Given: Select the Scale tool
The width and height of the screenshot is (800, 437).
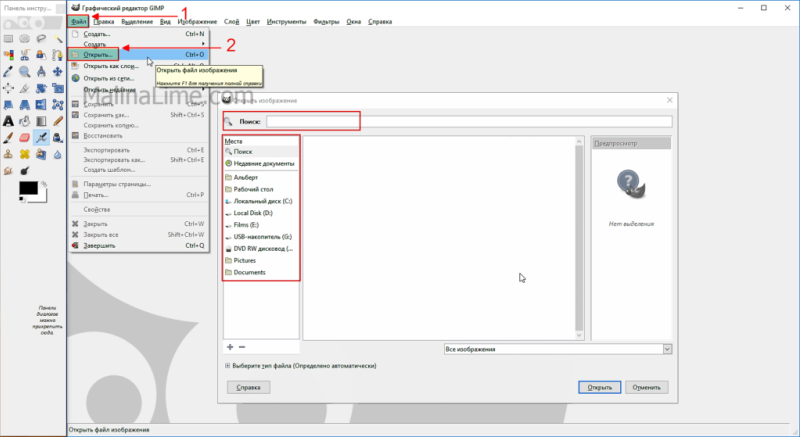Looking at the screenshot, I should coord(58,88).
